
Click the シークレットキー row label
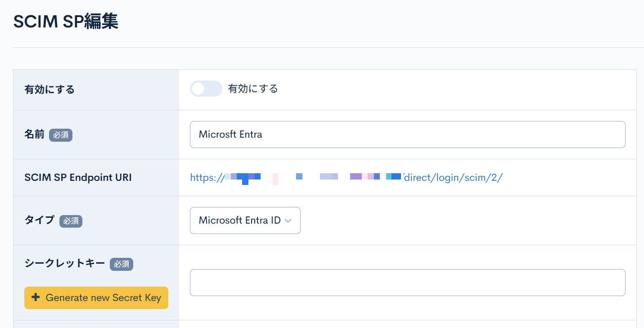65,265
